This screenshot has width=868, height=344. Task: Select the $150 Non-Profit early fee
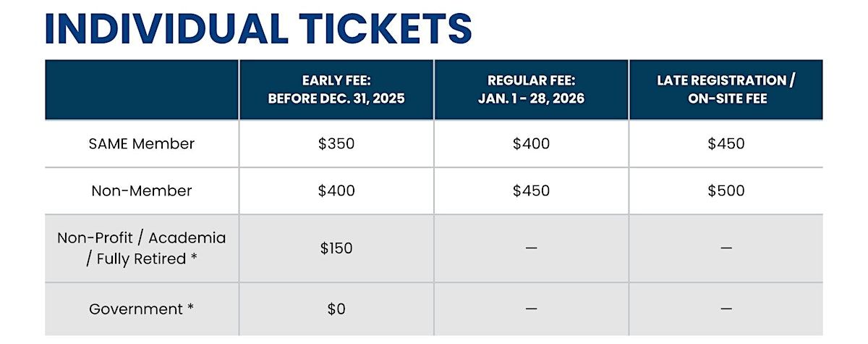(336, 248)
